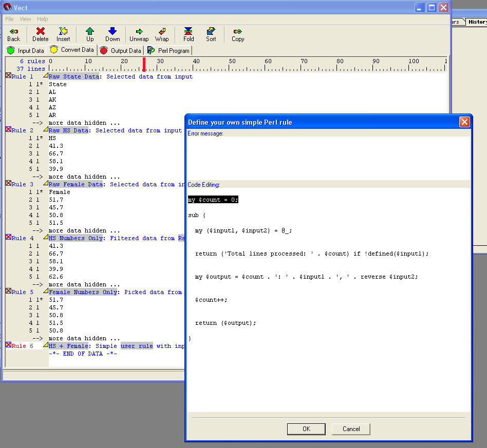
Task: Expand the Female Numbers Only rule triangle
Action: point(46,291)
